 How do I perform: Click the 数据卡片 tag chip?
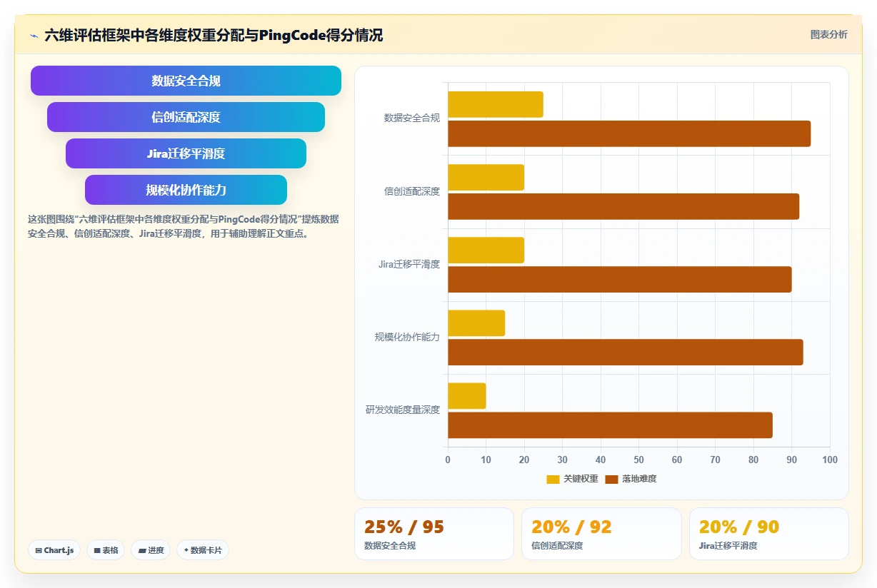(203, 550)
